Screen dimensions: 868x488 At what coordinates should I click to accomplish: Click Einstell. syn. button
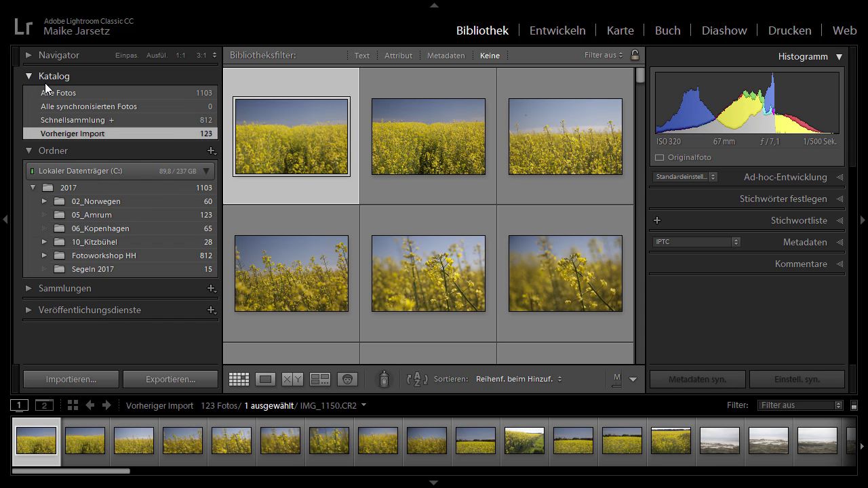[x=797, y=379]
